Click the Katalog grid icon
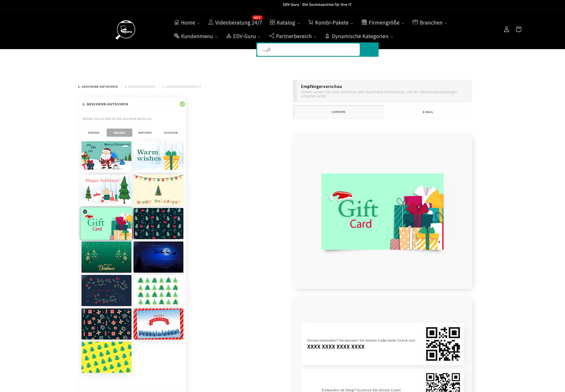The width and height of the screenshot is (565, 392). [x=272, y=22]
